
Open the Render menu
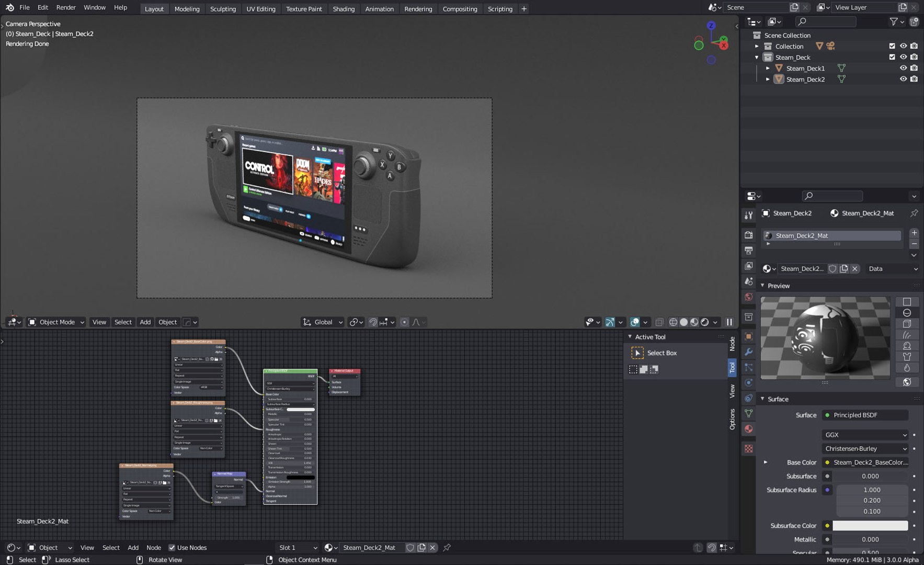click(66, 7)
